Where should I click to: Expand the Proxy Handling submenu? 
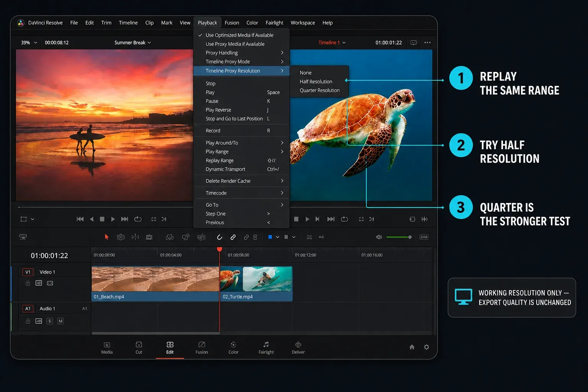coord(241,53)
